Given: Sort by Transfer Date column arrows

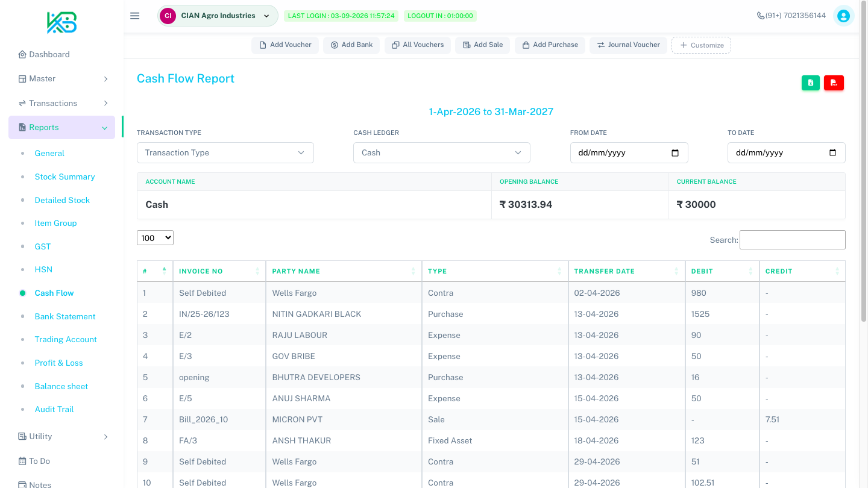Looking at the screenshot, I should [x=677, y=271].
